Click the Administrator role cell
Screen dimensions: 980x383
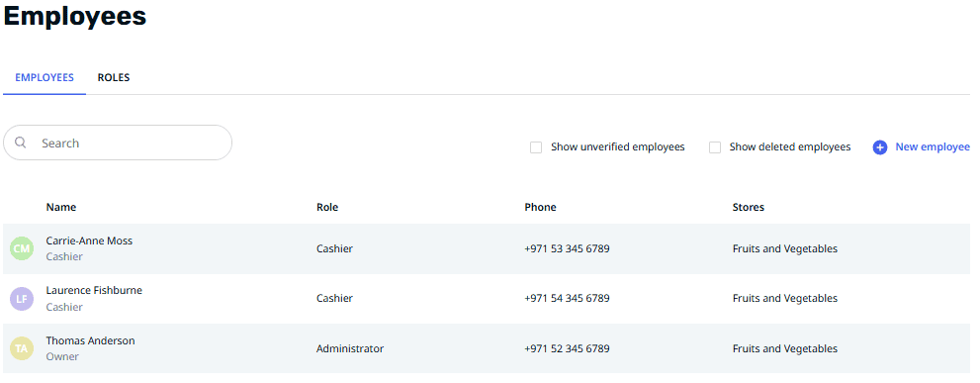350,348
